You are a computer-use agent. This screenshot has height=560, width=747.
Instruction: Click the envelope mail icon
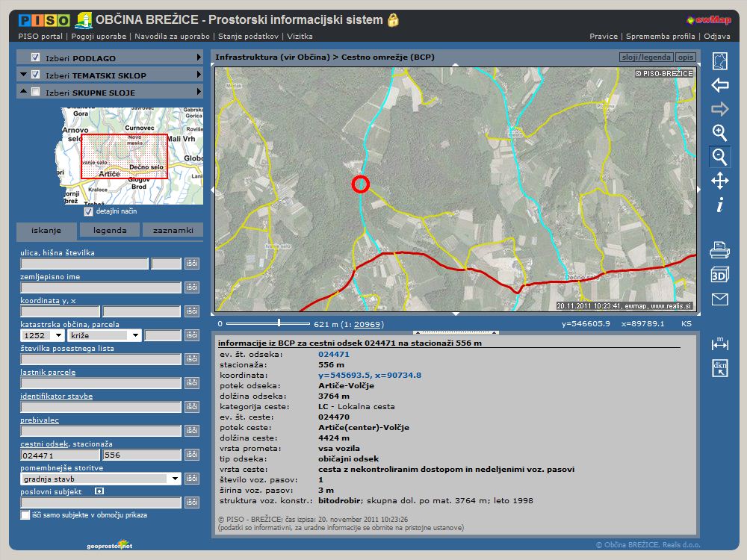719,299
